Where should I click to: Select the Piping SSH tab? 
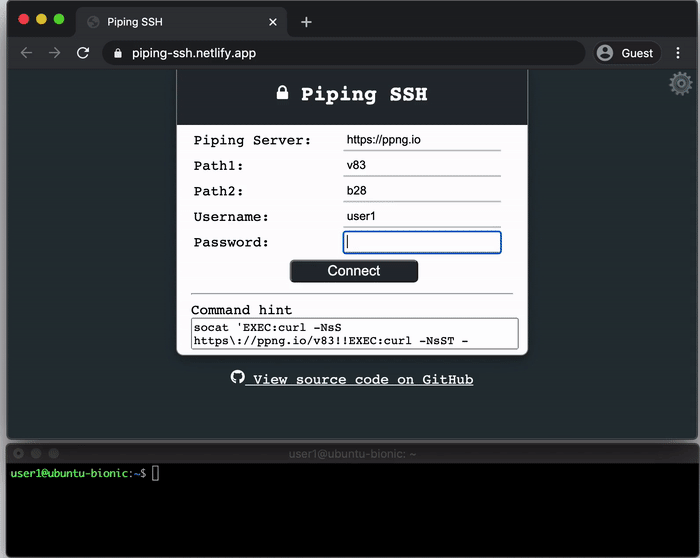pyautogui.click(x=181, y=22)
